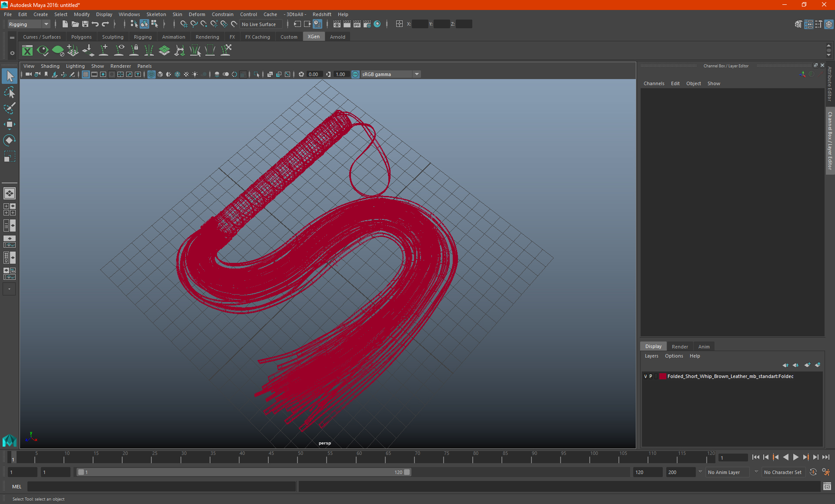This screenshot has height=504, width=835.
Task: Select the Lasso tool in toolbox
Action: (10, 93)
